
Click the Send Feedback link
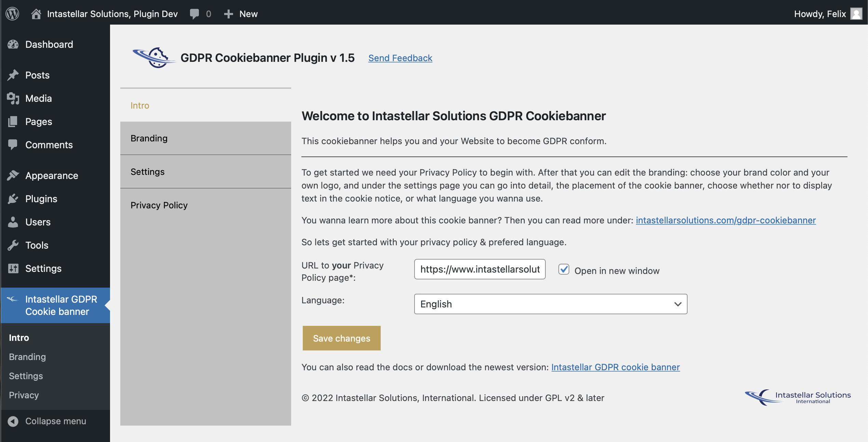pos(401,57)
